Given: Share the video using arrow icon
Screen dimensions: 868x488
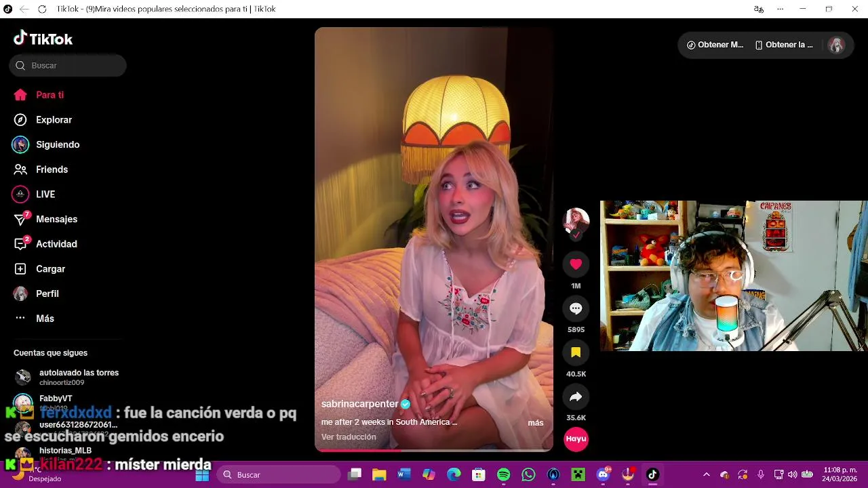Looking at the screenshot, I should tap(576, 396).
